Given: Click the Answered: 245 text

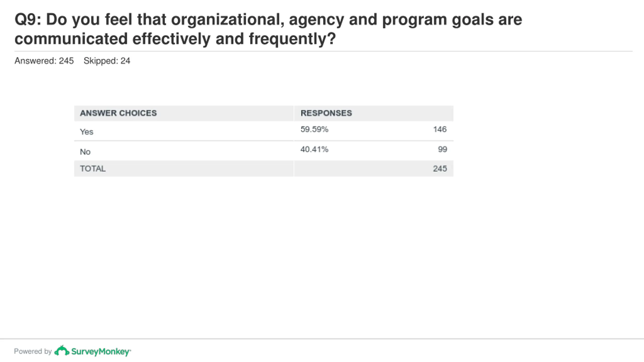Looking at the screenshot, I should pos(44,61).
